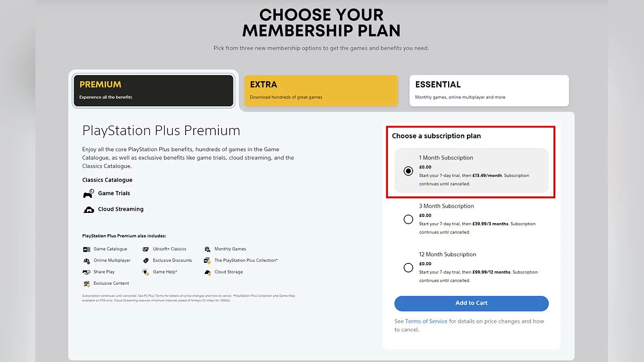The image size is (644, 362).
Task: Click the Game Catalogue icon
Action: 86,249
